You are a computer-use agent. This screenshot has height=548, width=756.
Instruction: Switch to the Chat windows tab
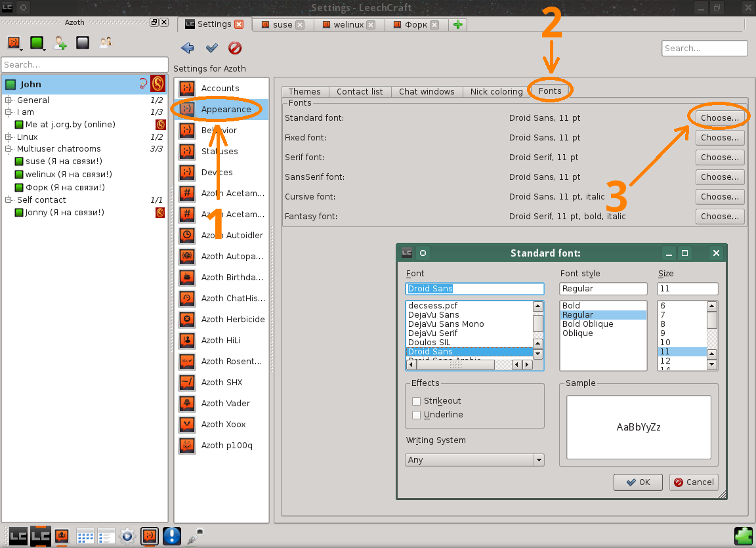427,92
